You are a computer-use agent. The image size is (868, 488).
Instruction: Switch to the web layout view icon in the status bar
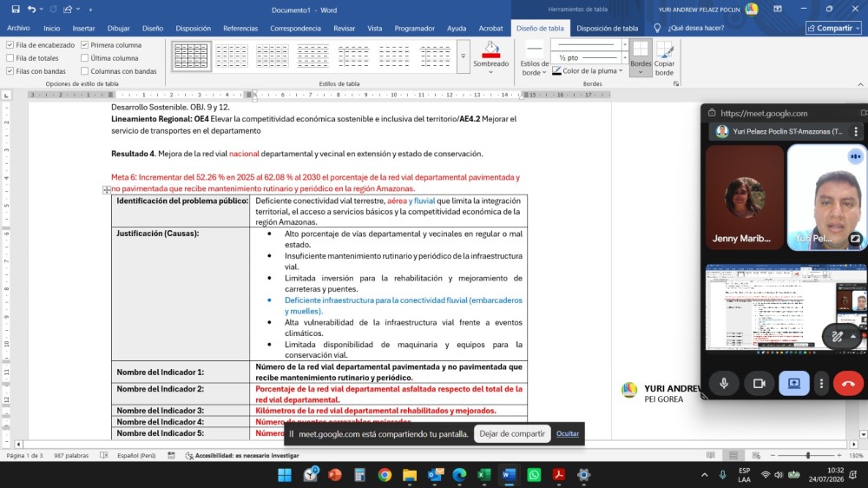(756, 455)
